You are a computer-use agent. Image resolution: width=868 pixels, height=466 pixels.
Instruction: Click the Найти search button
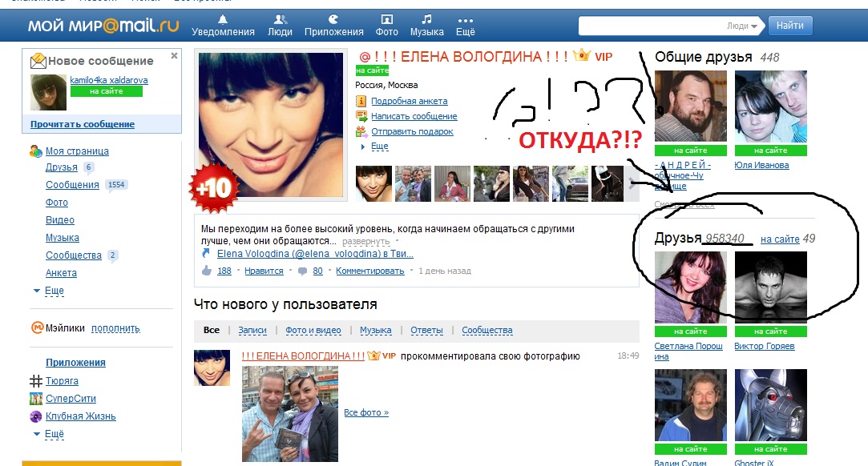pos(790,26)
